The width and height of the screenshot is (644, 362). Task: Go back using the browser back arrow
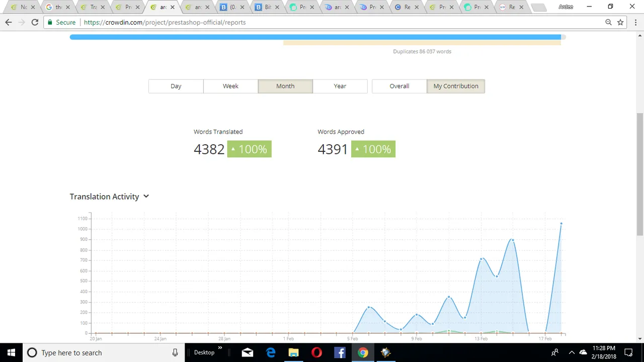[x=8, y=22]
